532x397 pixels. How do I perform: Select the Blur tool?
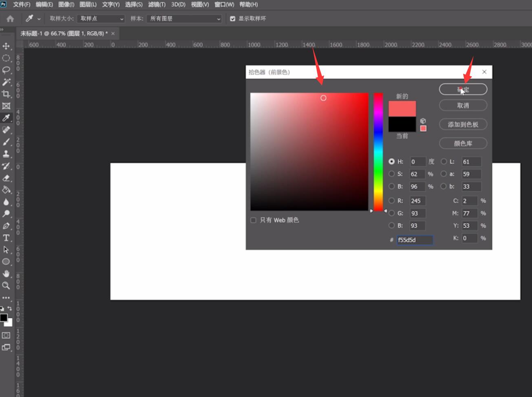pyautogui.click(x=6, y=202)
